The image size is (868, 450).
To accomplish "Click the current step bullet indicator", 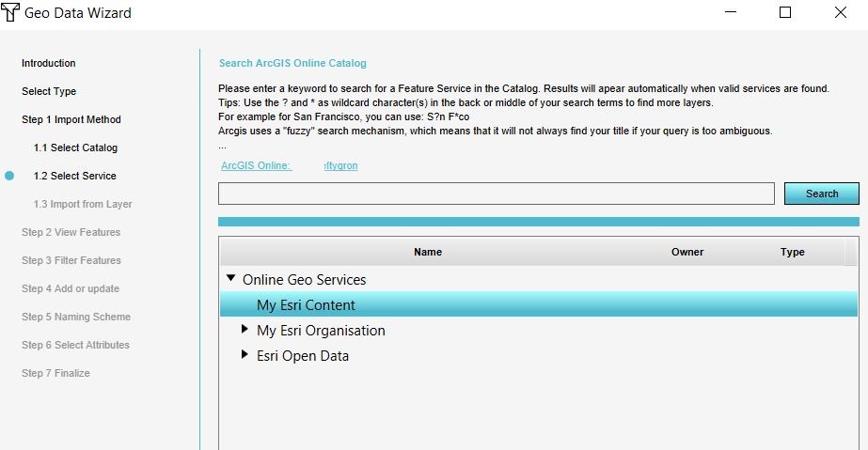I will [x=9, y=176].
